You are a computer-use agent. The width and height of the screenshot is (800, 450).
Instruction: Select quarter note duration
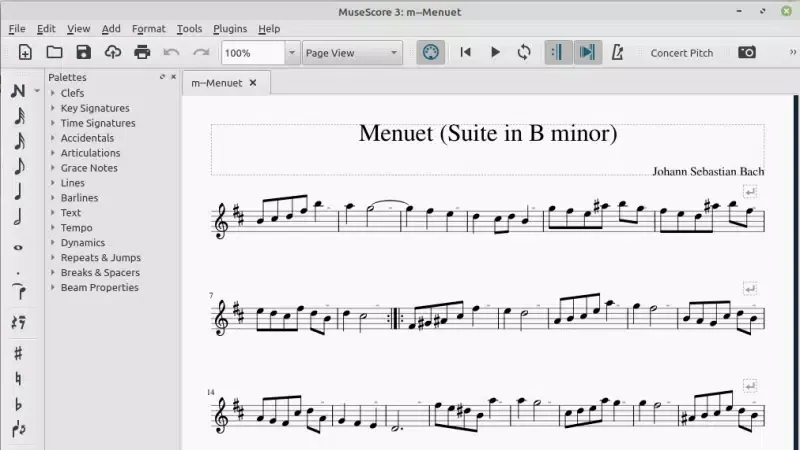18,192
